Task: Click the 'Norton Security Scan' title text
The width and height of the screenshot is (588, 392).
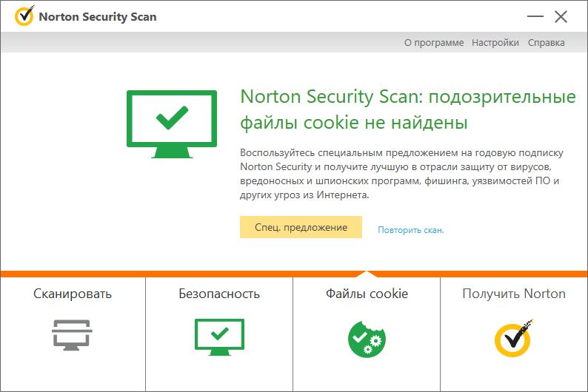Action: pyautogui.click(x=97, y=16)
